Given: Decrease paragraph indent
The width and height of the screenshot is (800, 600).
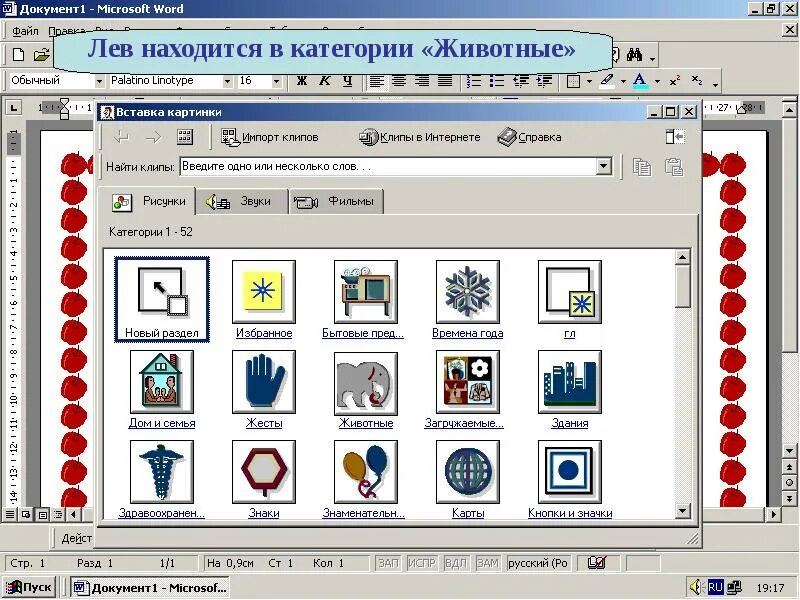Looking at the screenshot, I should point(520,81).
